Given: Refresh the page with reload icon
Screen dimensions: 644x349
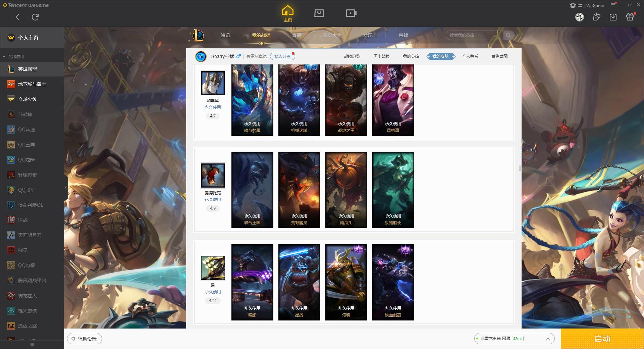Looking at the screenshot, I should 35,17.
